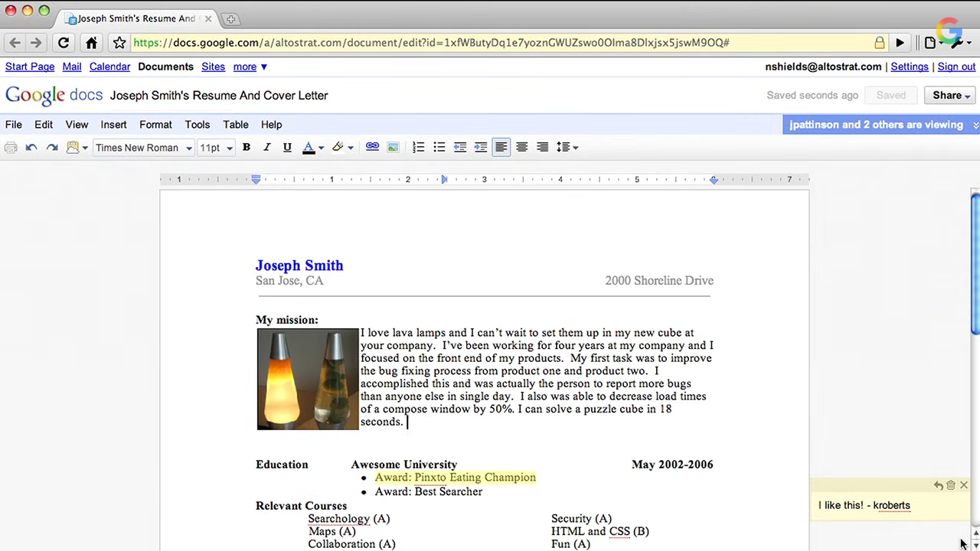Create a bulleted list

pos(439,147)
